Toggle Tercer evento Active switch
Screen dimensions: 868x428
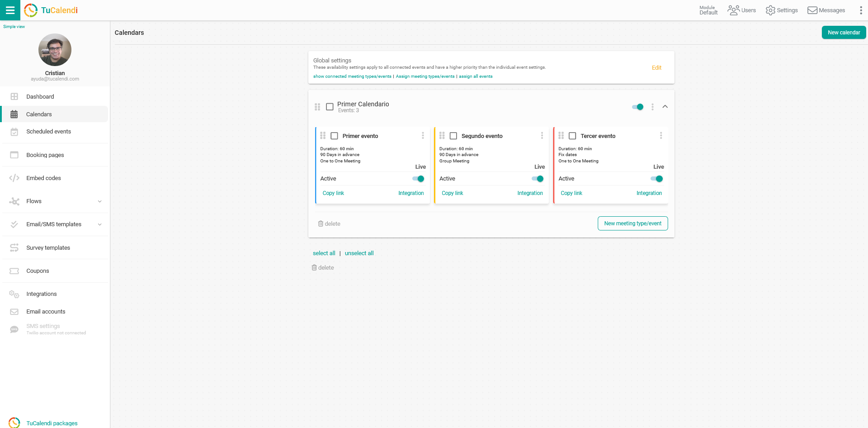657,179
